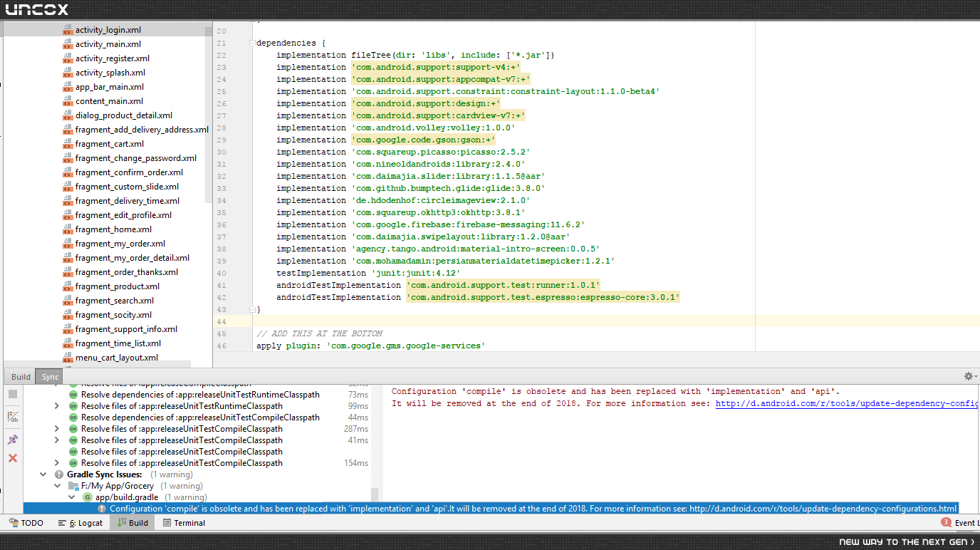Image resolution: width=980 pixels, height=550 pixels.
Task: Click the apply plugin google-services line
Action: coord(370,346)
